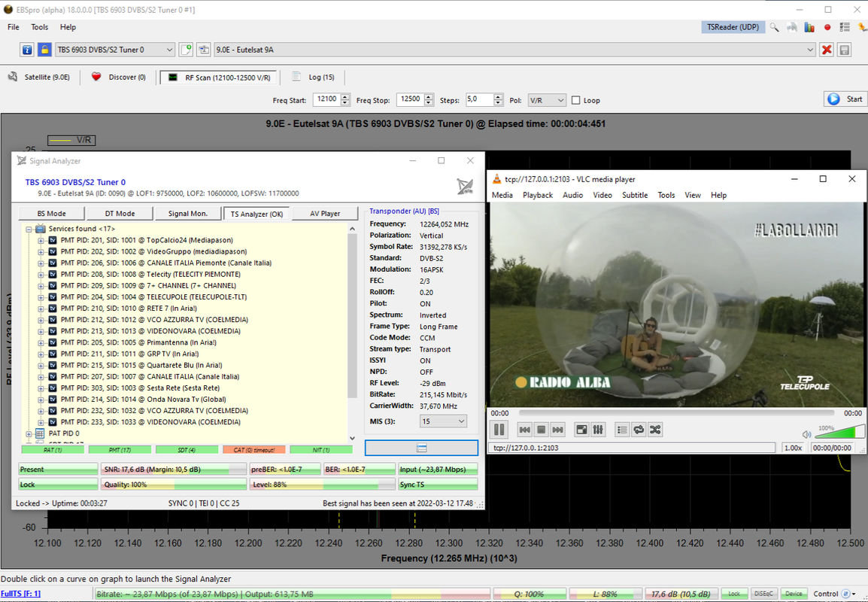Stop playback in VLC

click(x=542, y=430)
